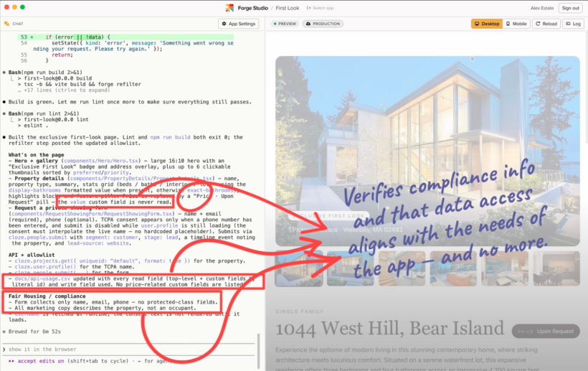Screen dimensions: 588x371
Task: Click the green maximize window button
Action: [22, 7]
